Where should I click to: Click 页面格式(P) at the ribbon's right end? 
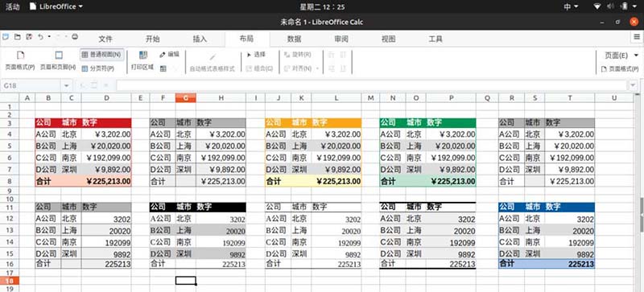620,69
